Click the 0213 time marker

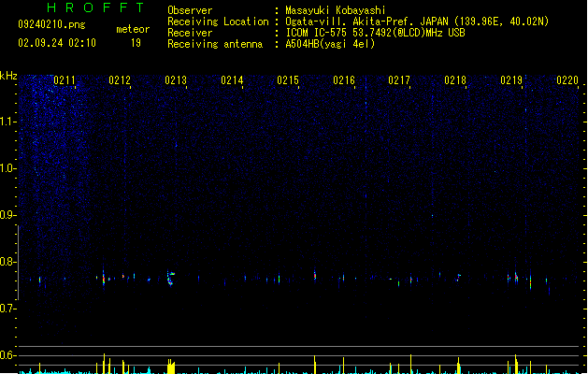pyautogui.click(x=176, y=80)
